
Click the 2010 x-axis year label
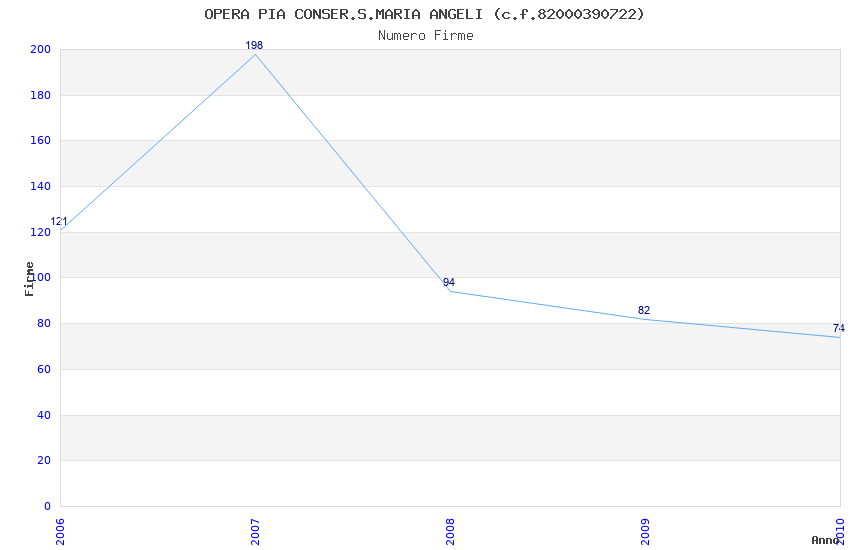840,532
